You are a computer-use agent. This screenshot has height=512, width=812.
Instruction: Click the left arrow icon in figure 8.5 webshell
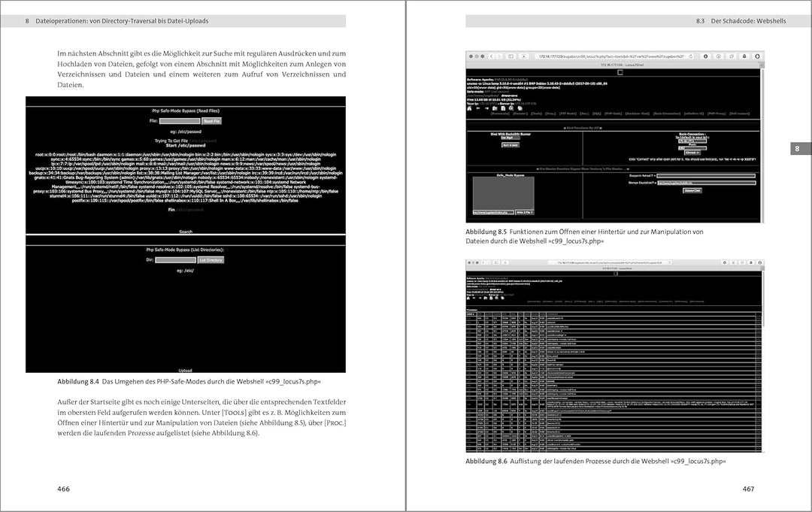478,108
